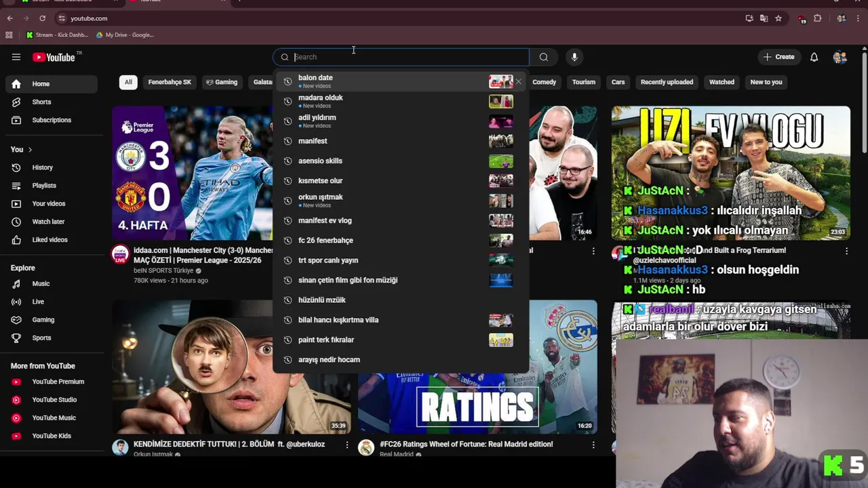868x488 pixels.
Task: Select the Fenerbahçe SK chip
Action: (x=170, y=82)
